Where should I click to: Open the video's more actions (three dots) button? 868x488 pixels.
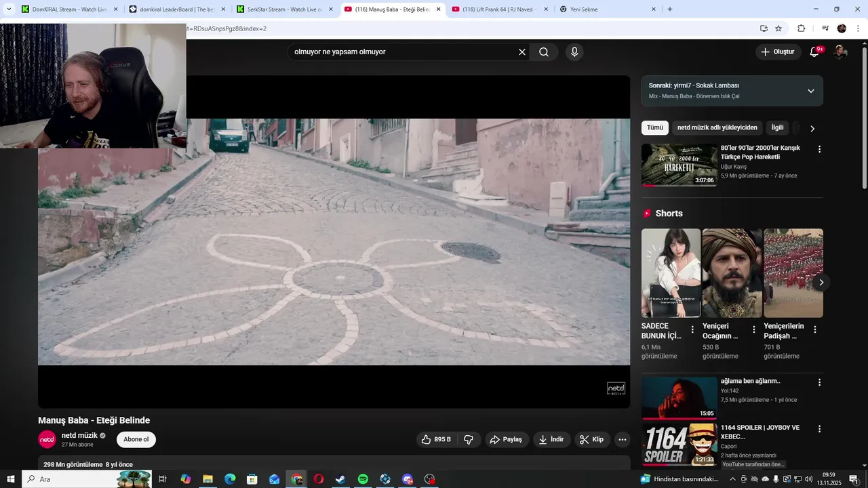point(623,439)
